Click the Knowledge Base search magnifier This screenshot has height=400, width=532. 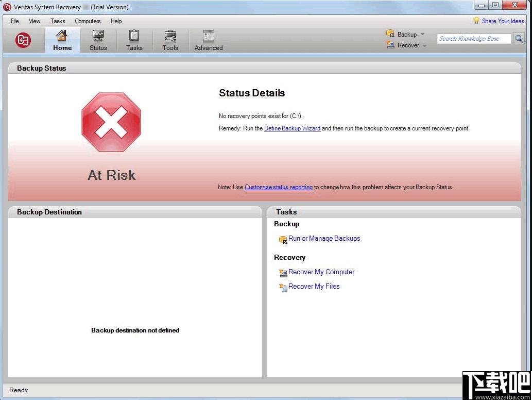(x=519, y=39)
